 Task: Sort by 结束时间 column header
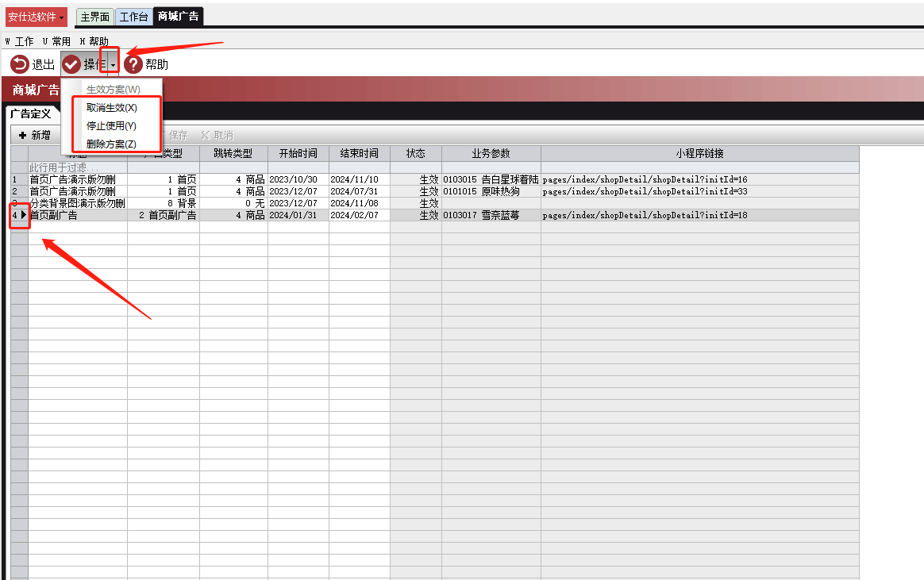pyautogui.click(x=360, y=153)
